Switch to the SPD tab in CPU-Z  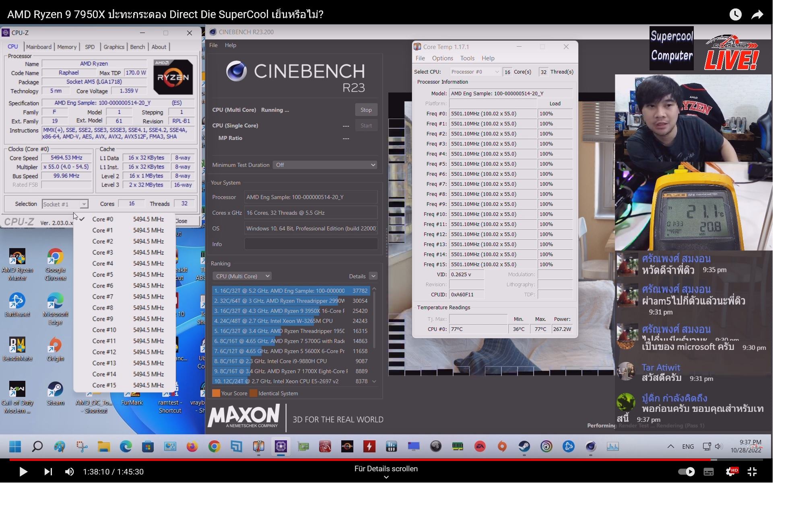(90, 47)
